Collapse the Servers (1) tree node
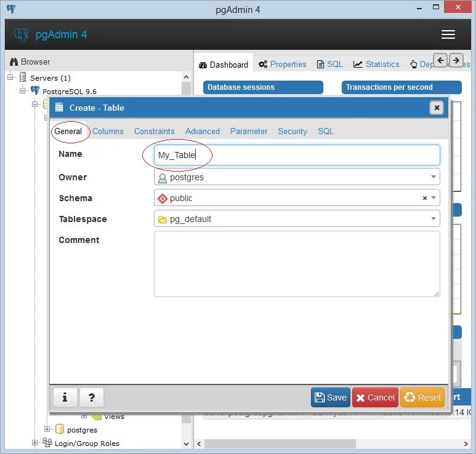The width and height of the screenshot is (476, 454). [x=10, y=77]
